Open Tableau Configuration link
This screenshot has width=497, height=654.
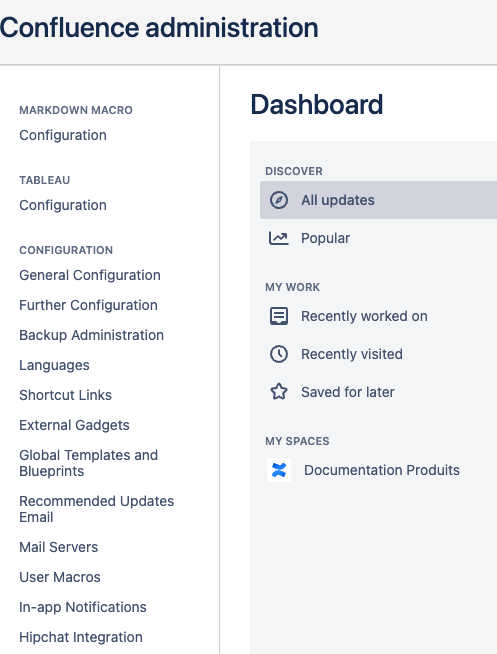[63, 205]
